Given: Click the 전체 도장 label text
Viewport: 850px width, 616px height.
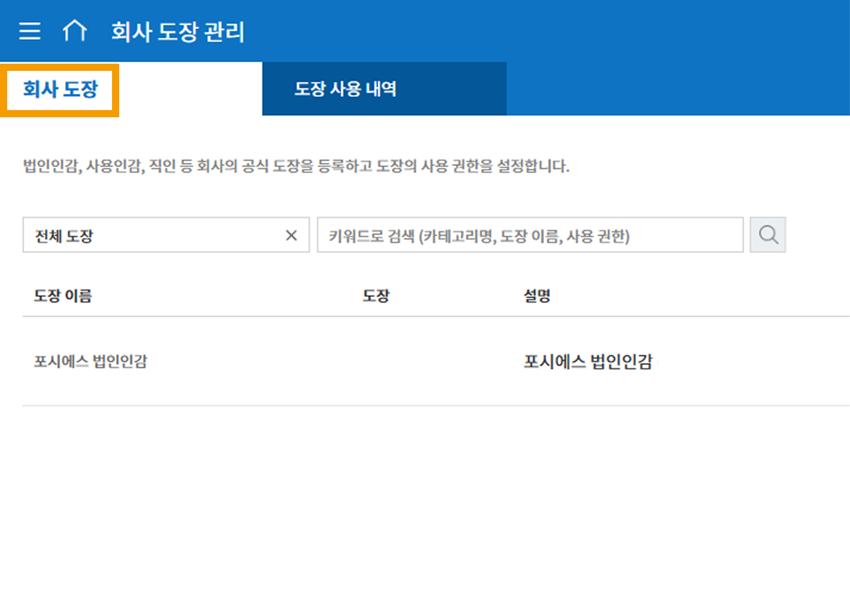Looking at the screenshot, I should tap(64, 236).
